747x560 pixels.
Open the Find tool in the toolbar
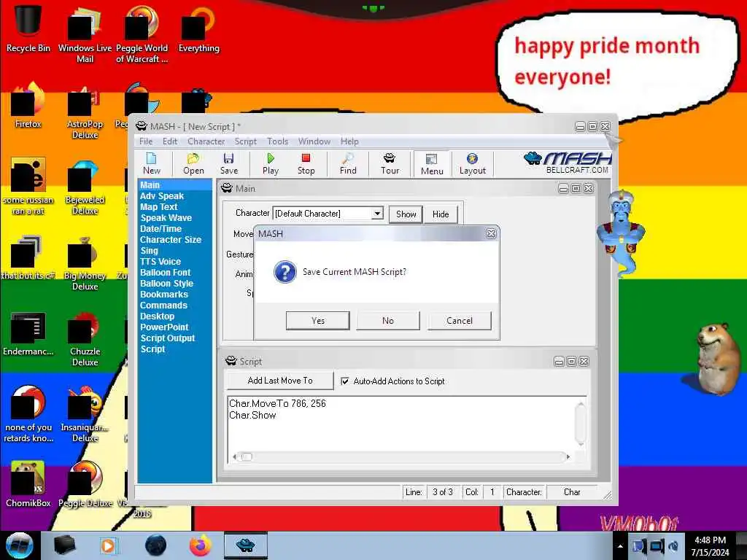[x=348, y=164]
